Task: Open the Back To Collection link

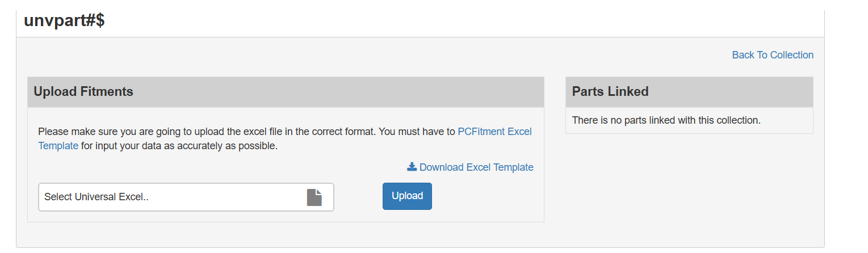Action: pos(773,55)
